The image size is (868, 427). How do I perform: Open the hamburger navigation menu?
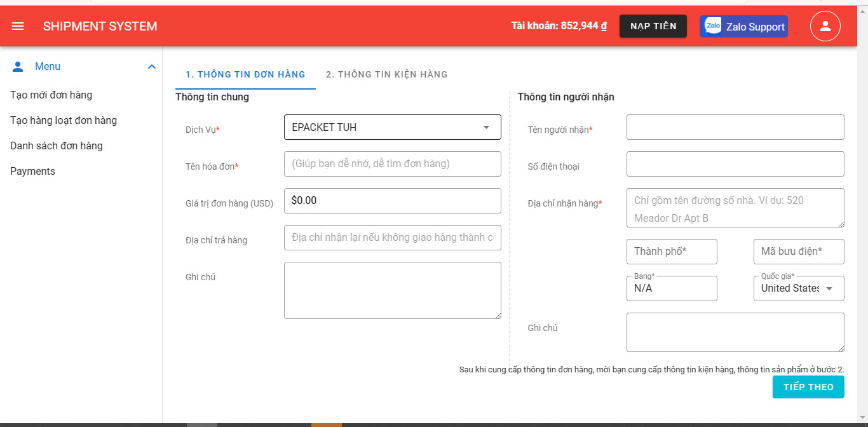18,26
